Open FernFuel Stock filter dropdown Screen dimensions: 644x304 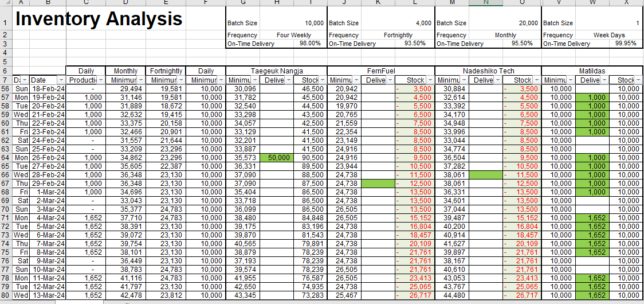(x=430, y=80)
